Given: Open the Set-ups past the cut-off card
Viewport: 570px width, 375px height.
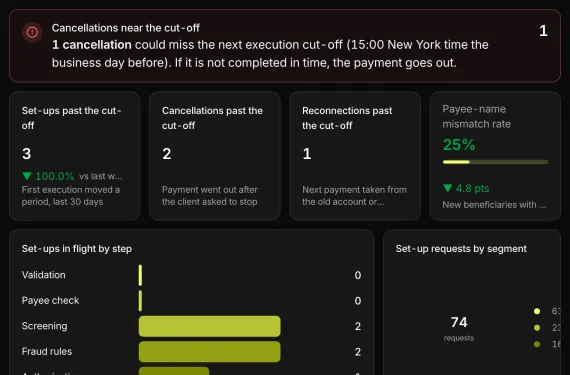Looking at the screenshot, I should point(75,156).
